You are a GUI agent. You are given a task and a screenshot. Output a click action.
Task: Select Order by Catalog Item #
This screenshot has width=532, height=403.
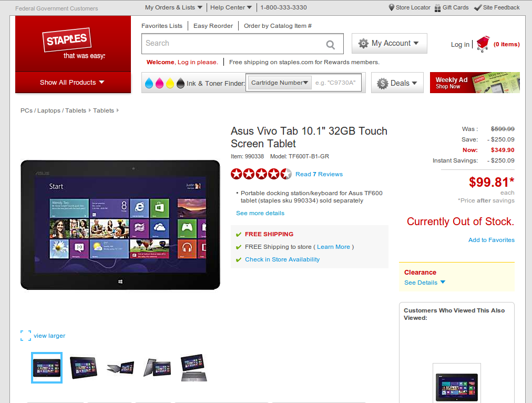tap(278, 26)
